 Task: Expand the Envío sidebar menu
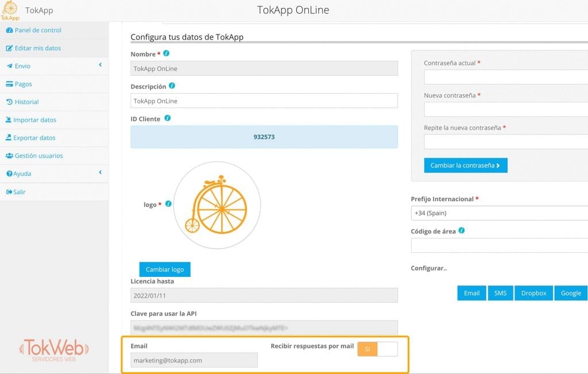54,66
